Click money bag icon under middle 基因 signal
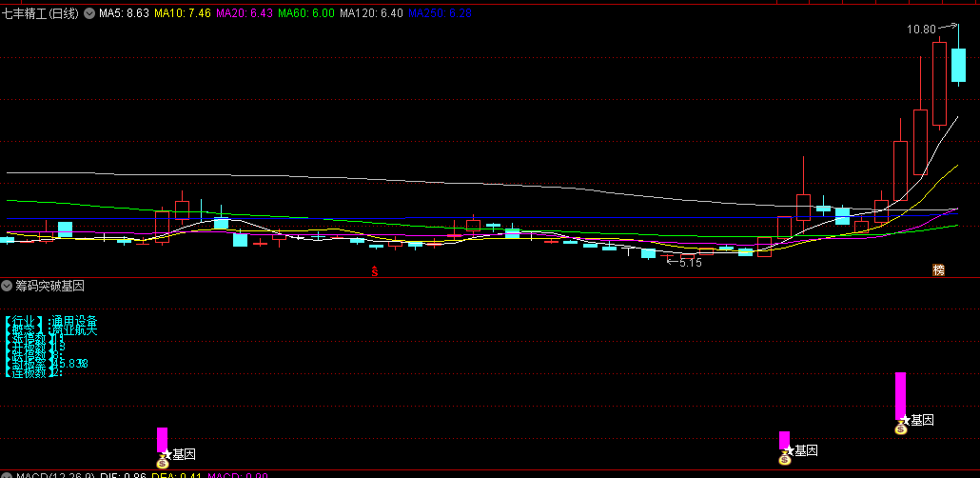Image resolution: width=980 pixels, height=478 pixels. tap(784, 459)
